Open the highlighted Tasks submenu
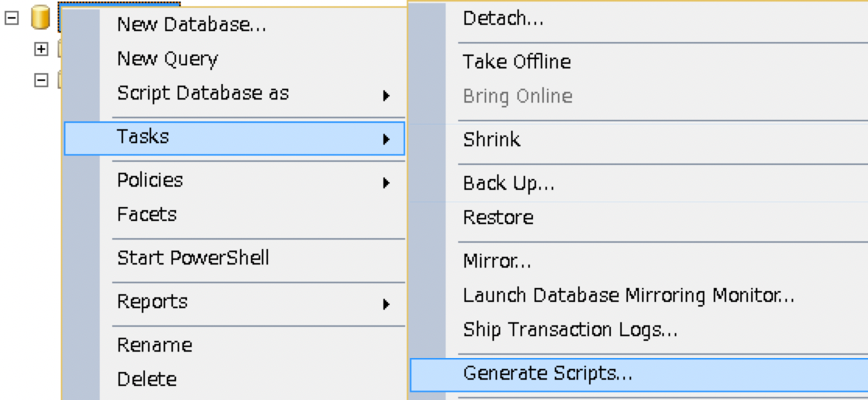 click(234, 138)
